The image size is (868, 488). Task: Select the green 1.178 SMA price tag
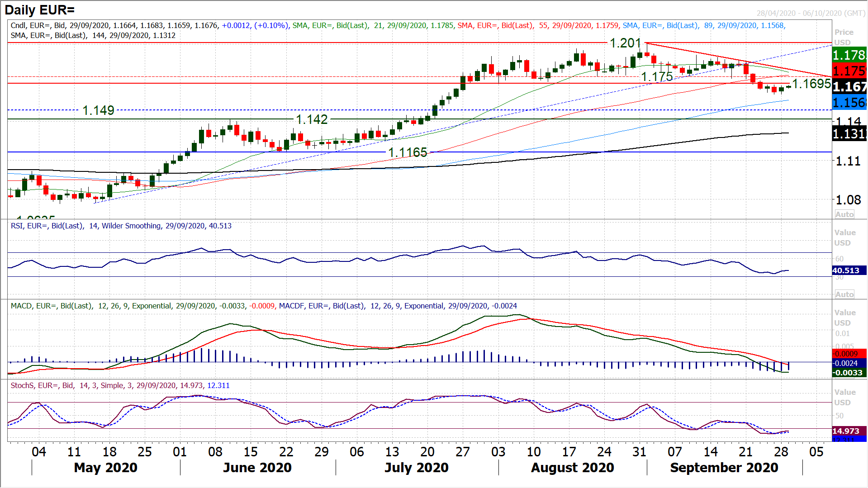pyautogui.click(x=849, y=55)
